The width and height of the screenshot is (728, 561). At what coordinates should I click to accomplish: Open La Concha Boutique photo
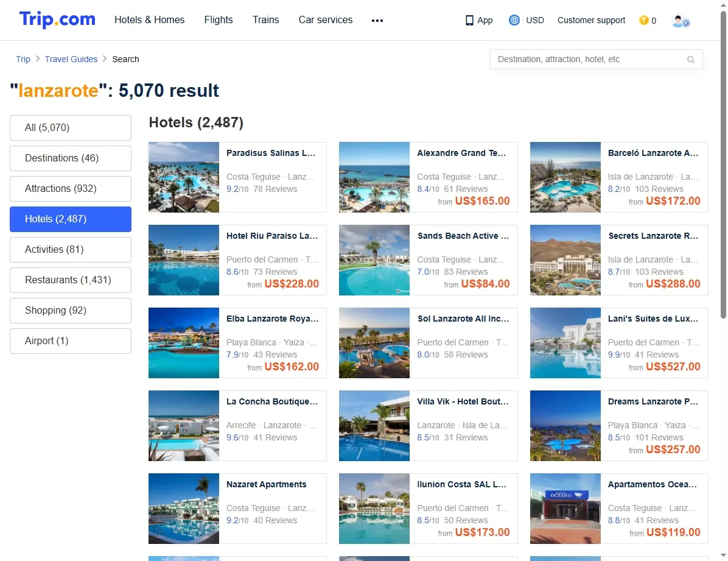coord(184,426)
